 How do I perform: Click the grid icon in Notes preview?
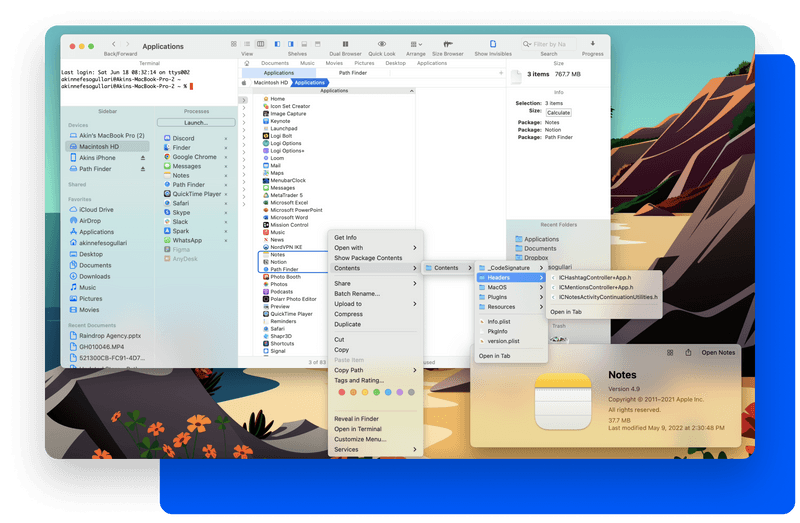pos(668,352)
